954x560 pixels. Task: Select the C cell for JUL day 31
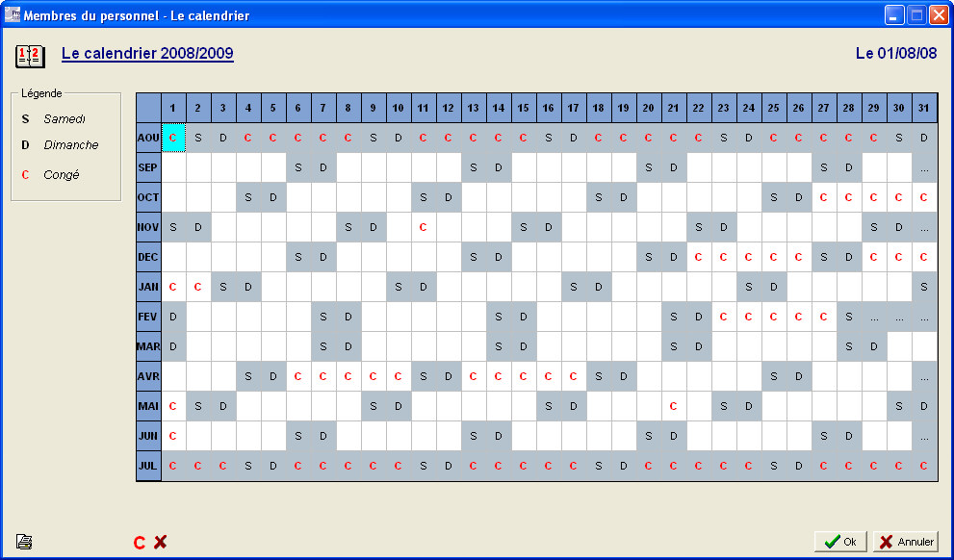[923, 466]
